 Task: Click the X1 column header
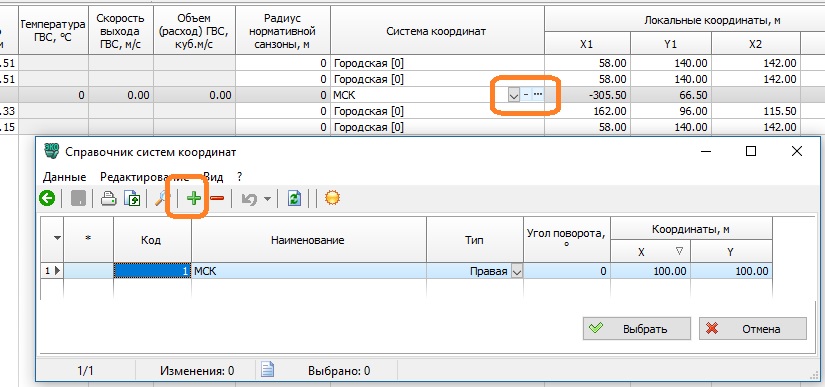(587, 44)
